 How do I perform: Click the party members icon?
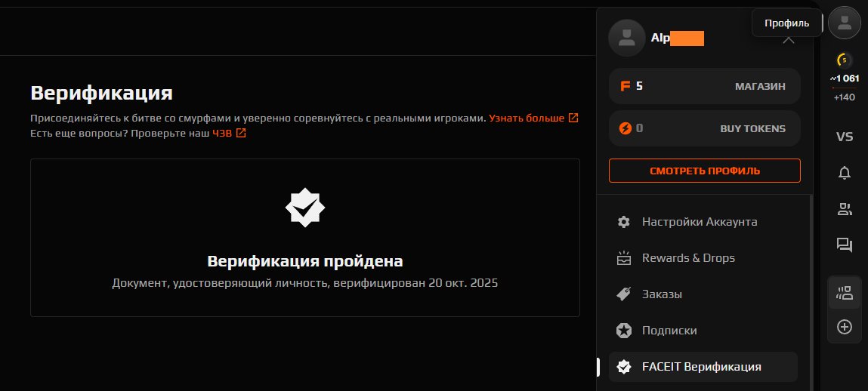coord(844,293)
